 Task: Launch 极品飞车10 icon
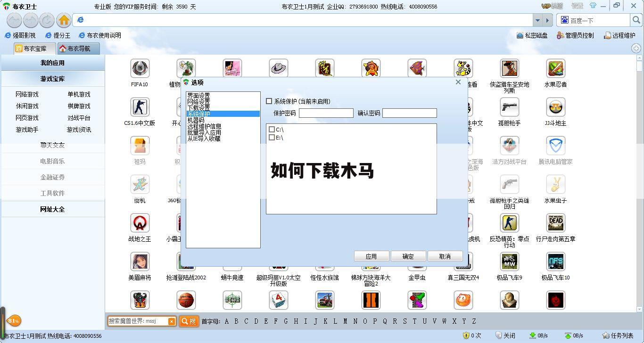coord(555,262)
